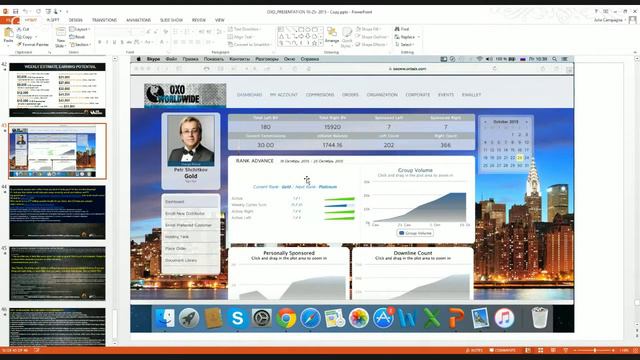Open the Arrange dropdown

tap(332, 36)
